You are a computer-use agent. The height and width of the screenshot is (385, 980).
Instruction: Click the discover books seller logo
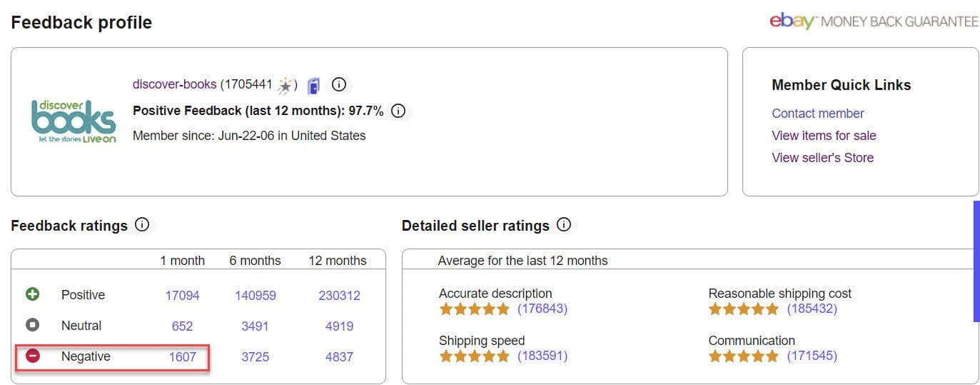[x=73, y=121]
